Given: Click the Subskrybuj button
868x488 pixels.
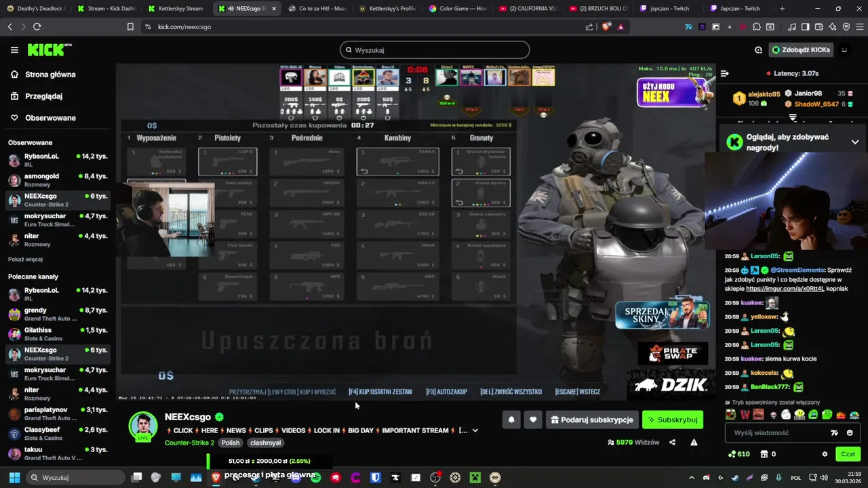Looking at the screenshot, I should pyautogui.click(x=673, y=420).
